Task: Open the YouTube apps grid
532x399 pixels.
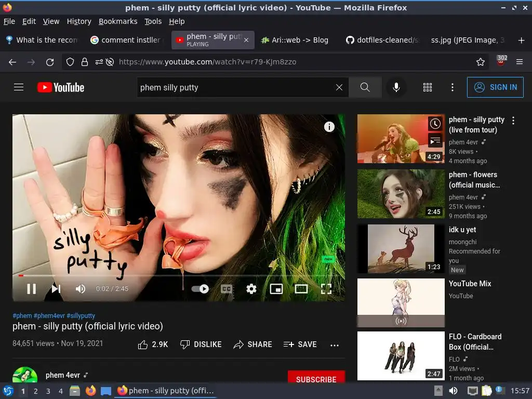Action: point(428,87)
